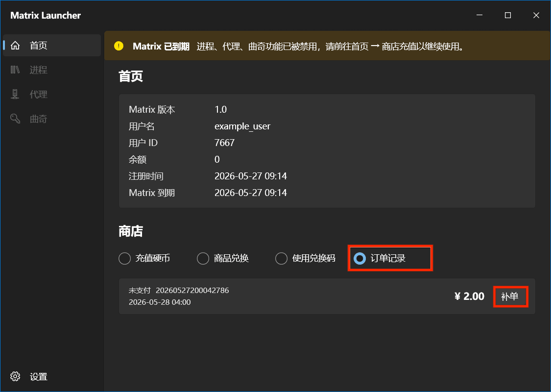Click the unpaid order number 20260527200042786
The width and height of the screenshot is (551, 392).
pos(192,291)
